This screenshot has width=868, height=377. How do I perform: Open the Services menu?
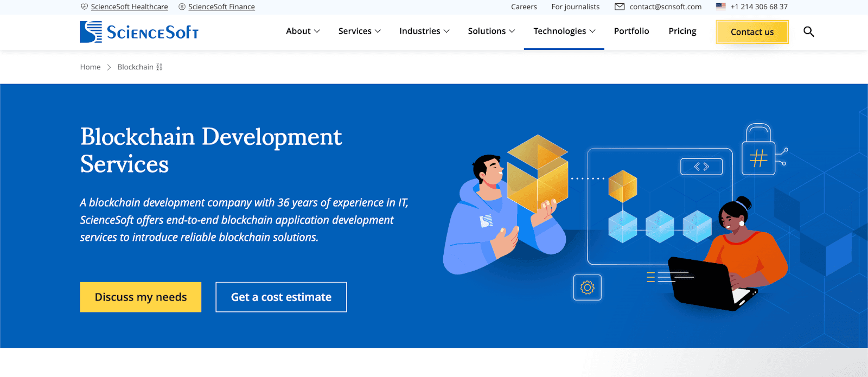click(360, 31)
